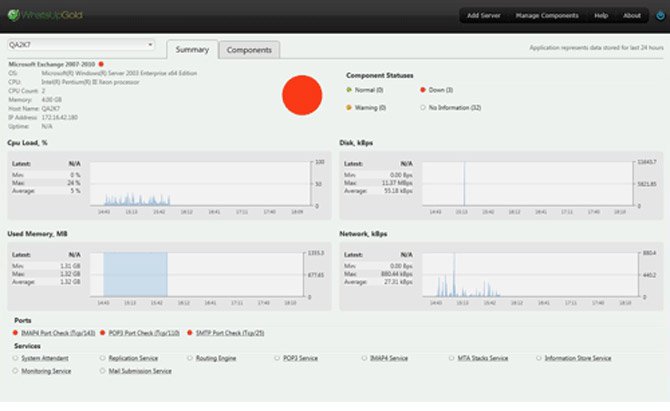Click status circle next to Information Store Service
The image size is (670, 411).
click(538, 358)
